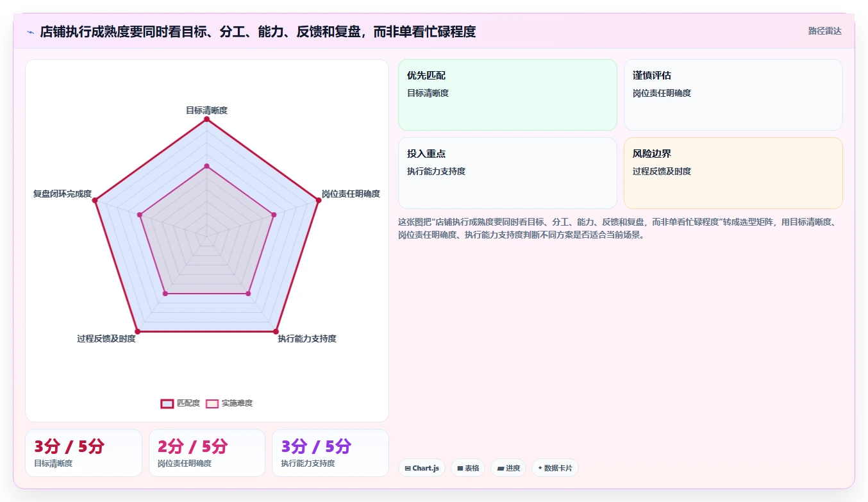Click the 表格 tag icon

pos(460,469)
